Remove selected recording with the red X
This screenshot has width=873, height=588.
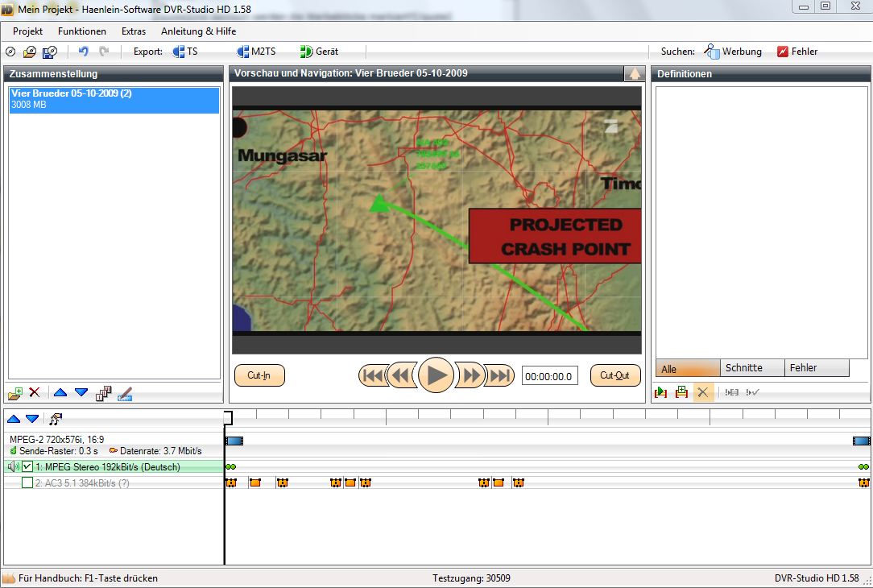pyautogui.click(x=35, y=393)
